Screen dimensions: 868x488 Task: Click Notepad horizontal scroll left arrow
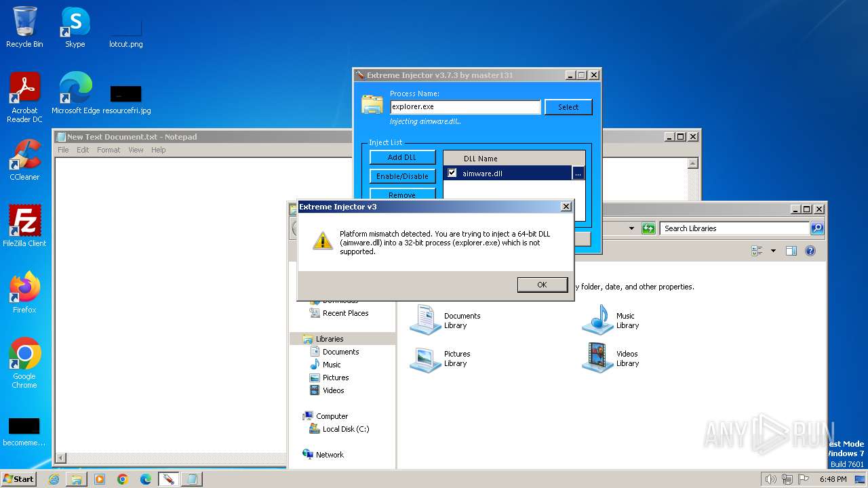[x=61, y=459]
